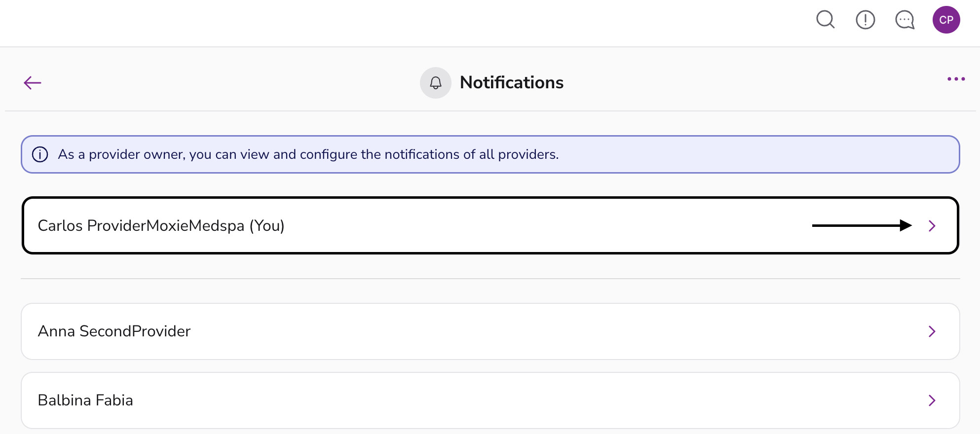Go back using the purple left arrow
The height and width of the screenshot is (434, 980).
coord(33,82)
